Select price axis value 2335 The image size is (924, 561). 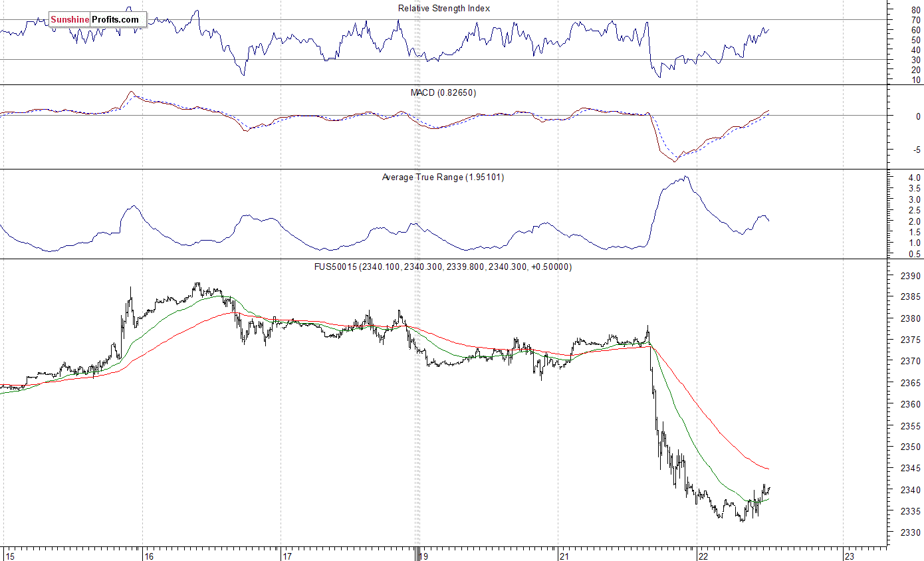coord(910,511)
